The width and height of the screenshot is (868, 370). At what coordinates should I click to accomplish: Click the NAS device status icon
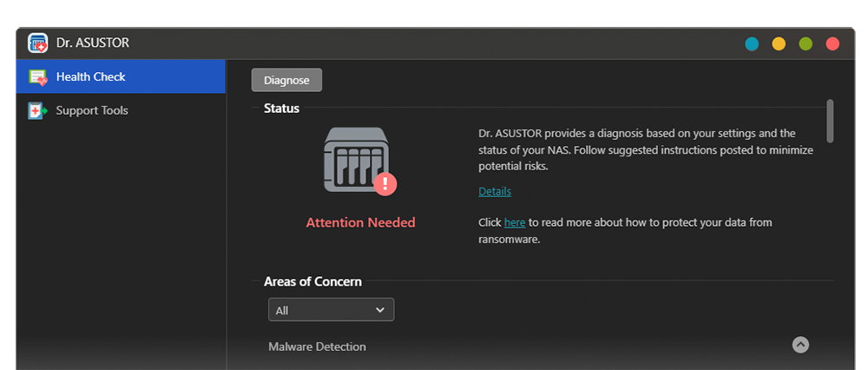(x=356, y=160)
